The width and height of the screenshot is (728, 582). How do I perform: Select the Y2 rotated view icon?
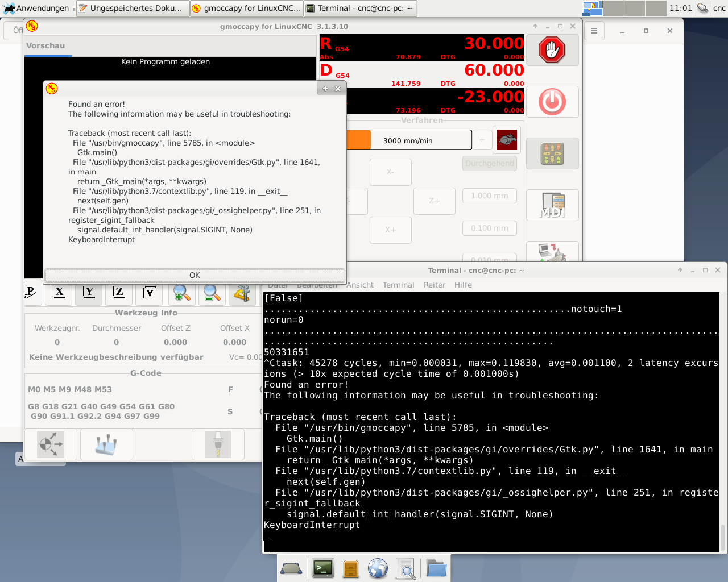149,292
